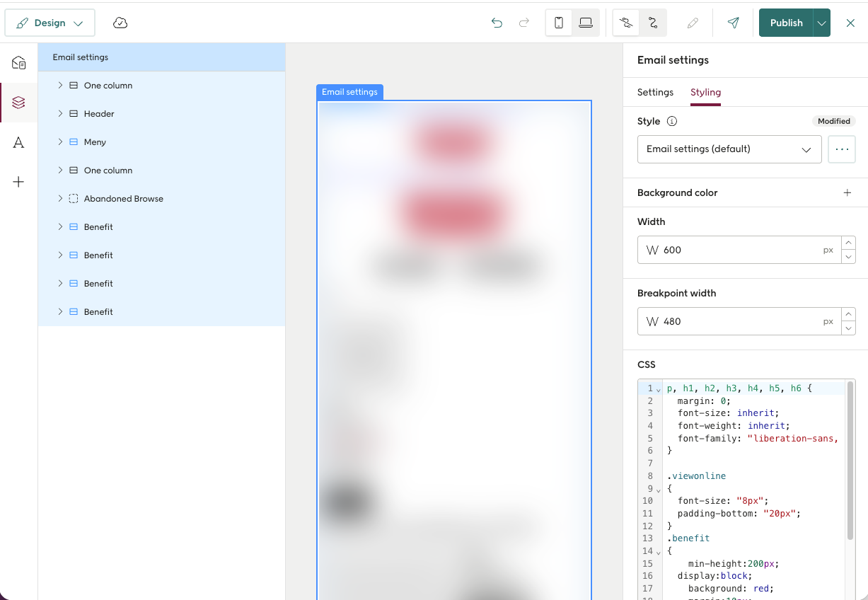The image size is (868, 600).
Task: Add a Background color with the plus control
Action: [x=847, y=192]
